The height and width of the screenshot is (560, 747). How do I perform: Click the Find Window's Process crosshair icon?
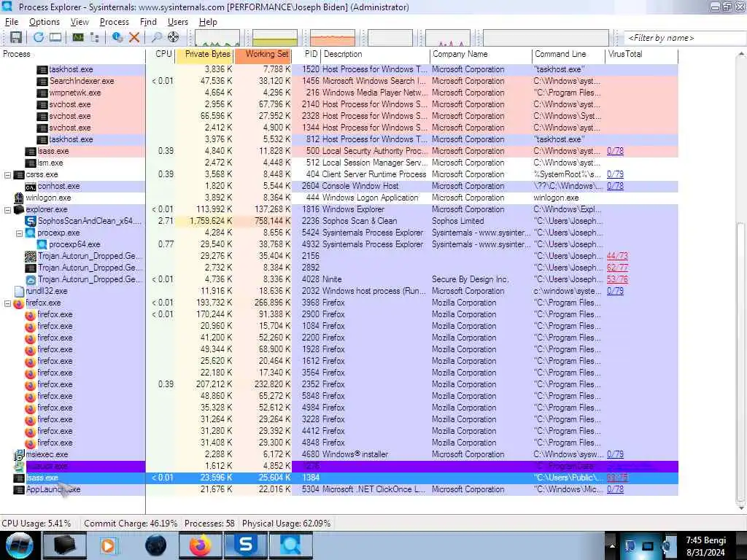pos(173,37)
